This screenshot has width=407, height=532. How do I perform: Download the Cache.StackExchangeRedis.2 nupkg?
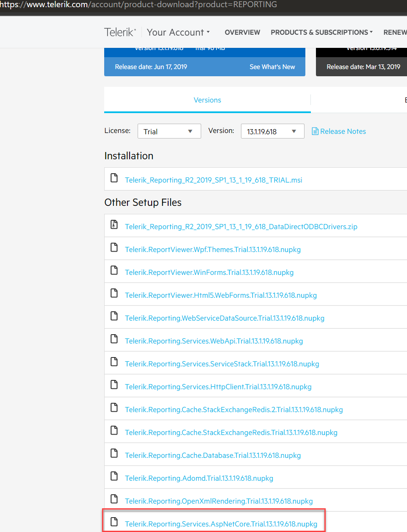coord(234,410)
